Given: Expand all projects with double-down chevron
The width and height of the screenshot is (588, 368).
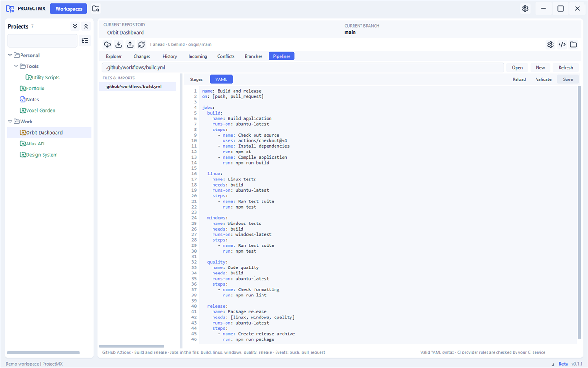Looking at the screenshot, I should click(75, 26).
